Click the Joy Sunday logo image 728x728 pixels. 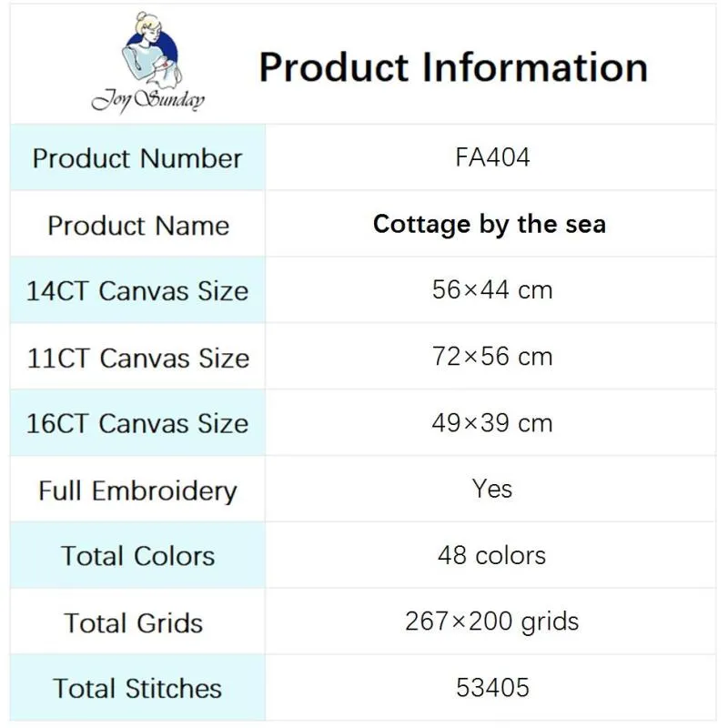pos(148,63)
